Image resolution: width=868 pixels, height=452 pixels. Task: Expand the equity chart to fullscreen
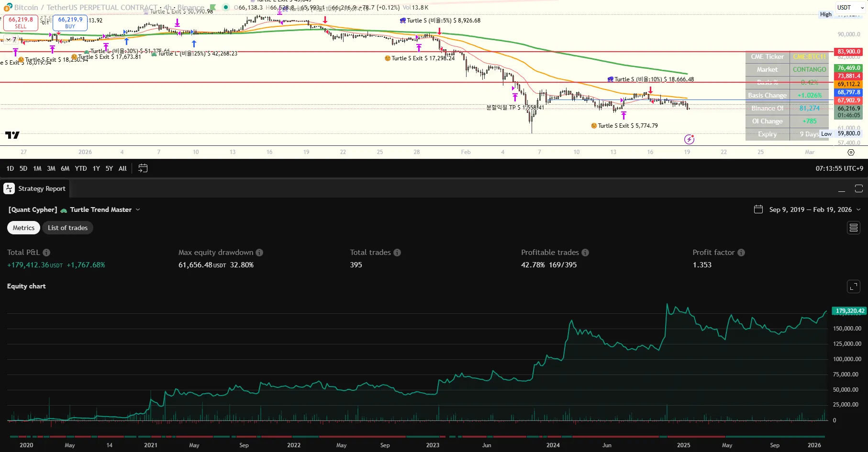[x=853, y=287]
